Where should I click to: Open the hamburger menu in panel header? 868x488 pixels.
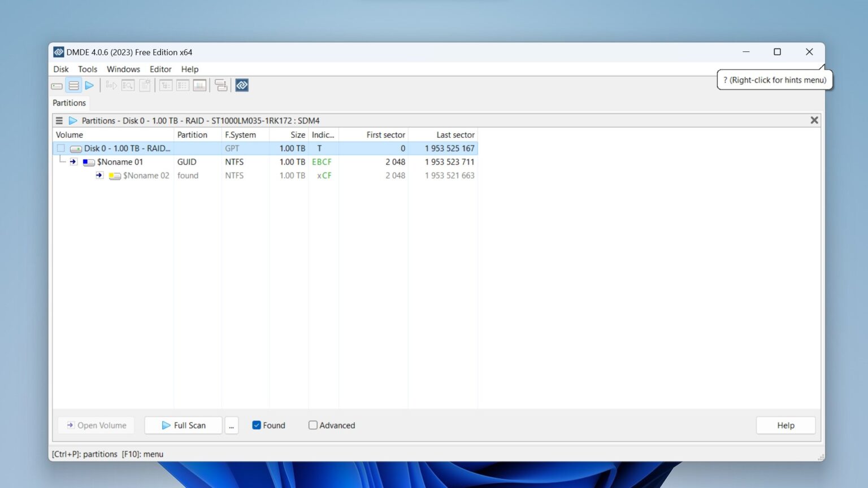pyautogui.click(x=59, y=120)
